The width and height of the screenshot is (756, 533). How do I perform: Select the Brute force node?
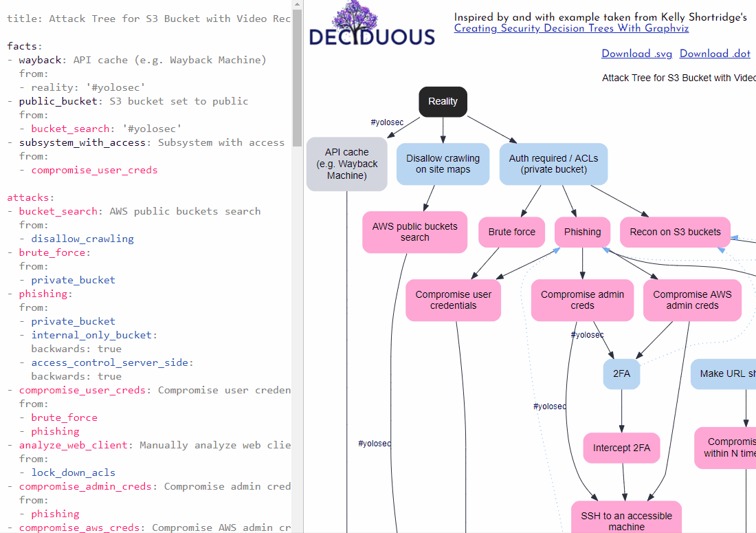(x=511, y=232)
